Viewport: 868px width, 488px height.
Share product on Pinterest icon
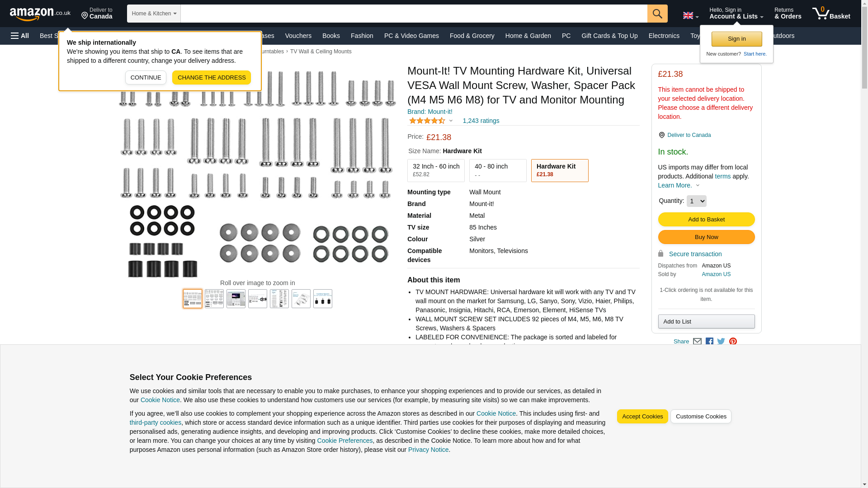click(x=733, y=342)
